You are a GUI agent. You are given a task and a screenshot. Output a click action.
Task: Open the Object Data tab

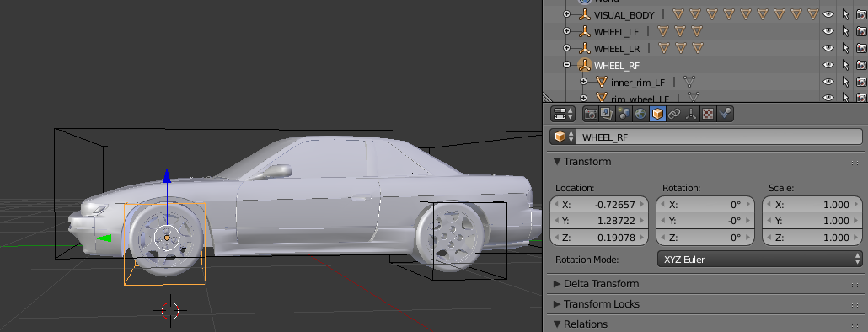pyautogui.click(x=690, y=114)
